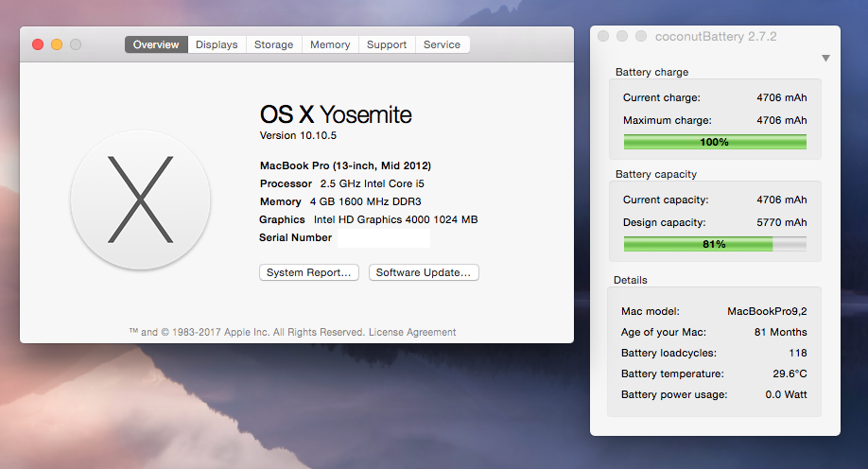Click the Details section heading

(x=630, y=280)
